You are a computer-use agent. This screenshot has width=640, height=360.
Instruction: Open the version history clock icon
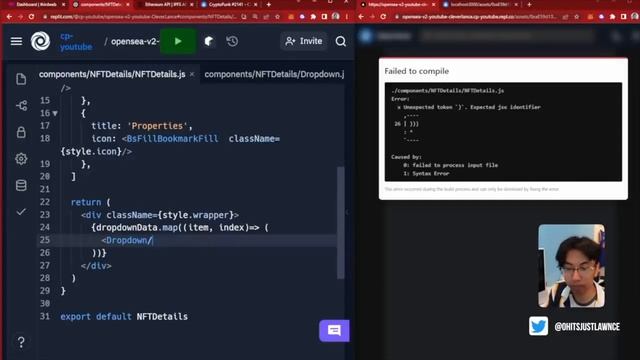pos(232,41)
